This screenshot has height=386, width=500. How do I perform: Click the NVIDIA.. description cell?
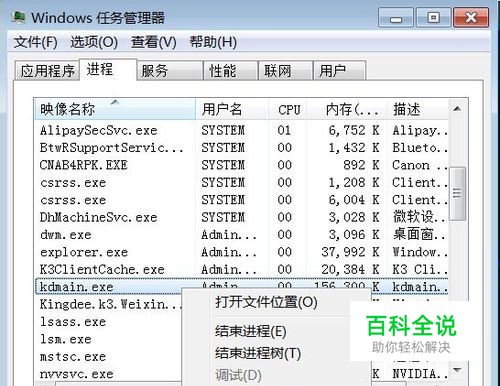click(420, 374)
